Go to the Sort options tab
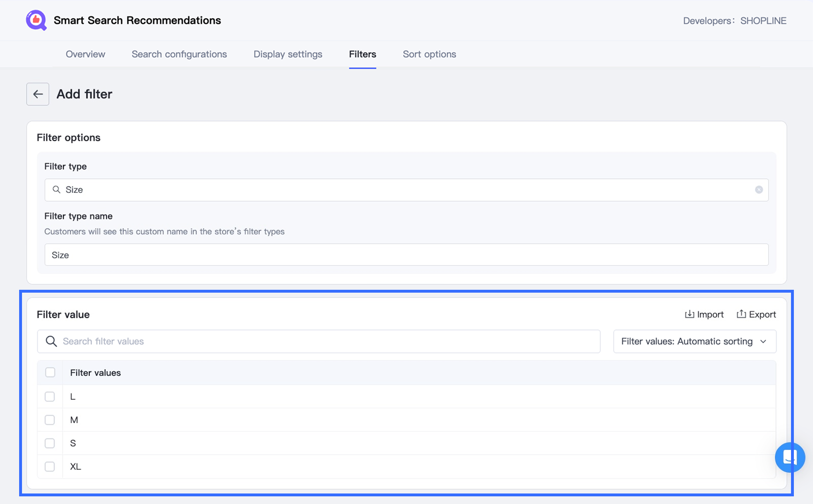This screenshot has width=813, height=504. (429, 54)
